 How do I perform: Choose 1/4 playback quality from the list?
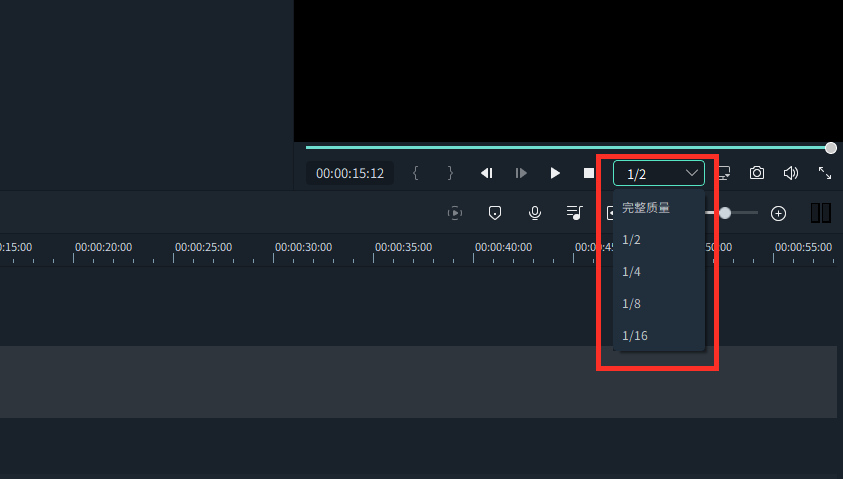point(632,272)
